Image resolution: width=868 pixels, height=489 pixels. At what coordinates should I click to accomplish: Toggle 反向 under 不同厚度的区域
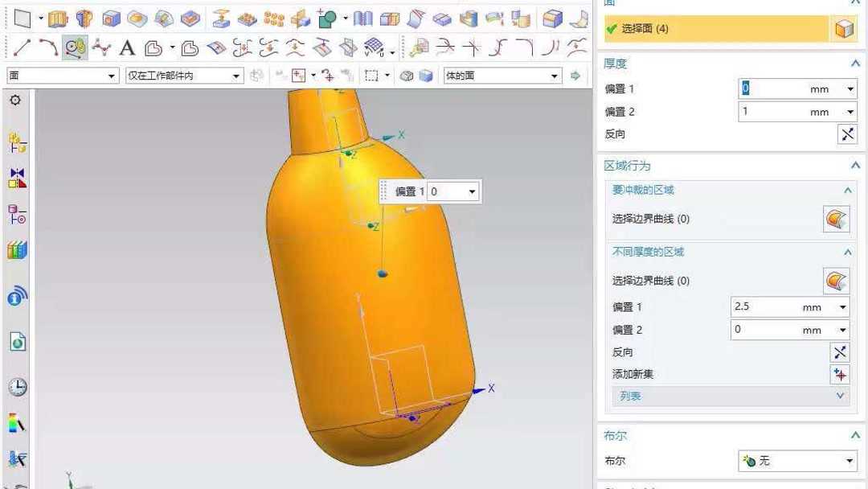pyautogui.click(x=840, y=351)
